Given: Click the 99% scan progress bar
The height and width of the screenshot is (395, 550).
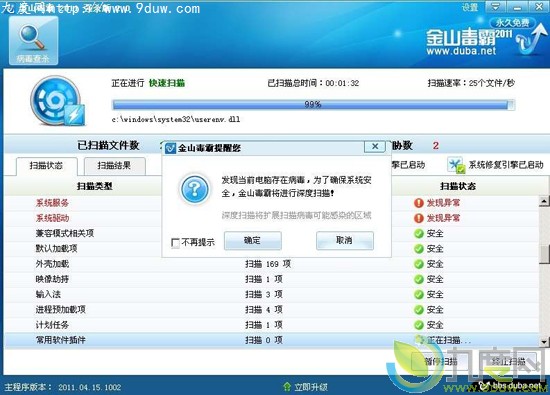Looking at the screenshot, I should (x=313, y=105).
